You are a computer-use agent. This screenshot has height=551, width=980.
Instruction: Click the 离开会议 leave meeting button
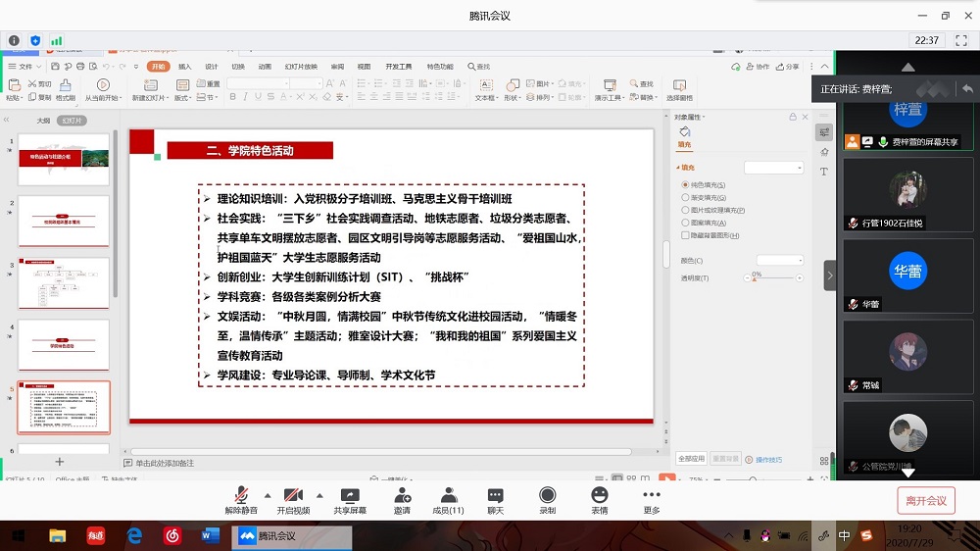coord(925,501)
